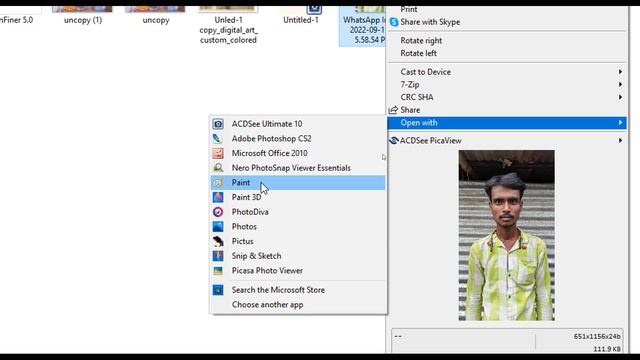Click the Photos app icon
This screenshot has height=360, width=640.
[x=218, y=227]
